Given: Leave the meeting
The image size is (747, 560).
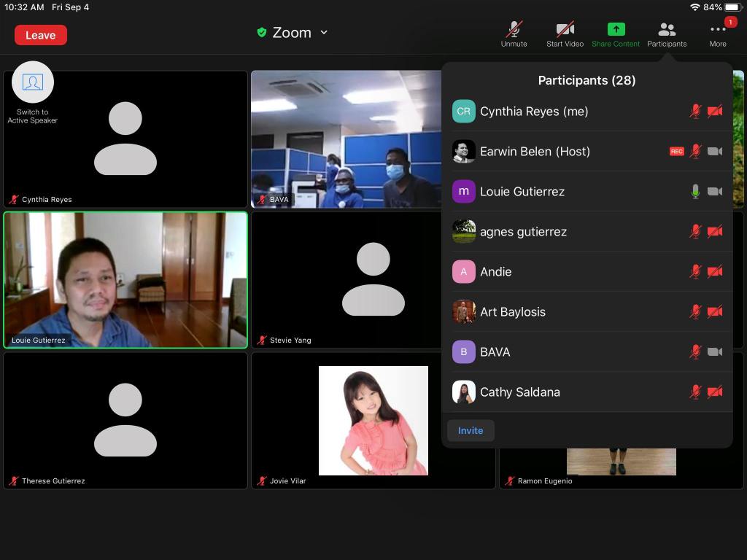Looking at the screenshot, I should tap(41, 35).
